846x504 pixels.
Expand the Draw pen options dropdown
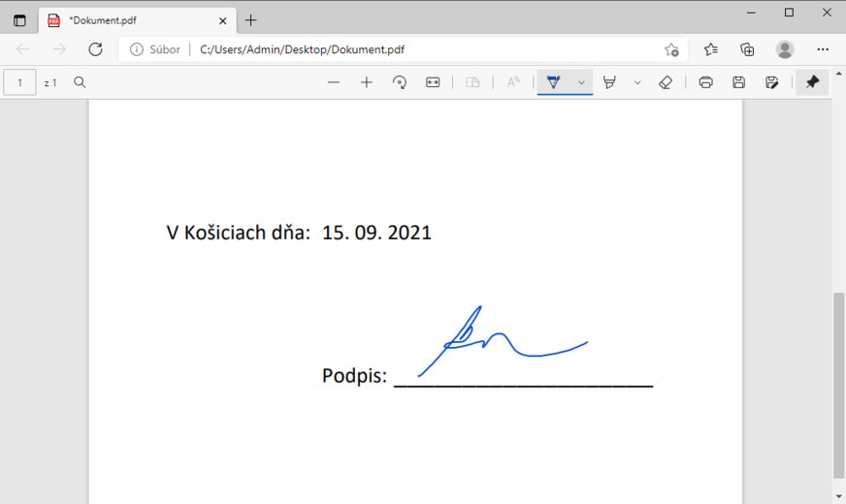581,83
